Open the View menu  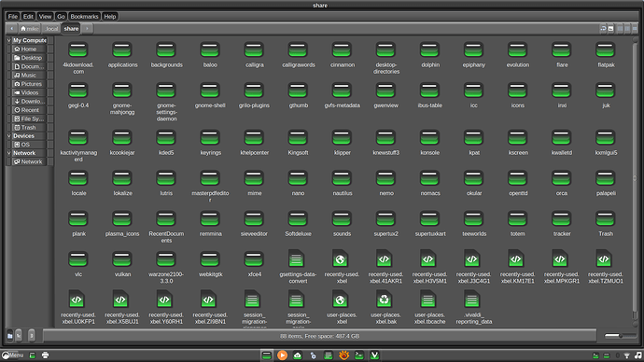[45, 17]
